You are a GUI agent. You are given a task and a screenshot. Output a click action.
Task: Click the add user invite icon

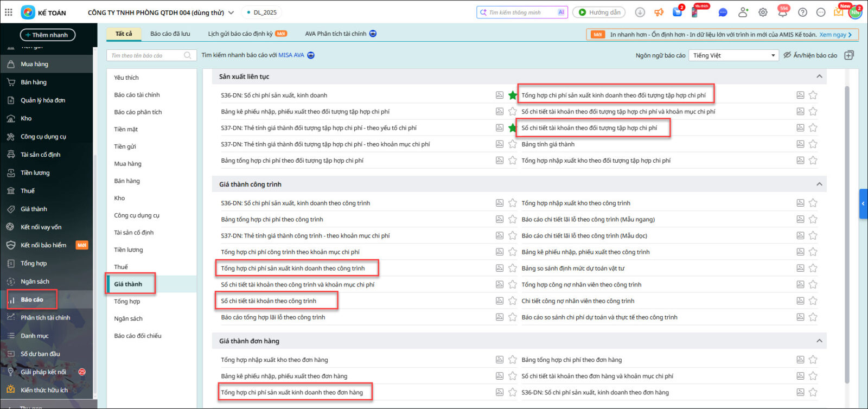click(x=743, y=12)
